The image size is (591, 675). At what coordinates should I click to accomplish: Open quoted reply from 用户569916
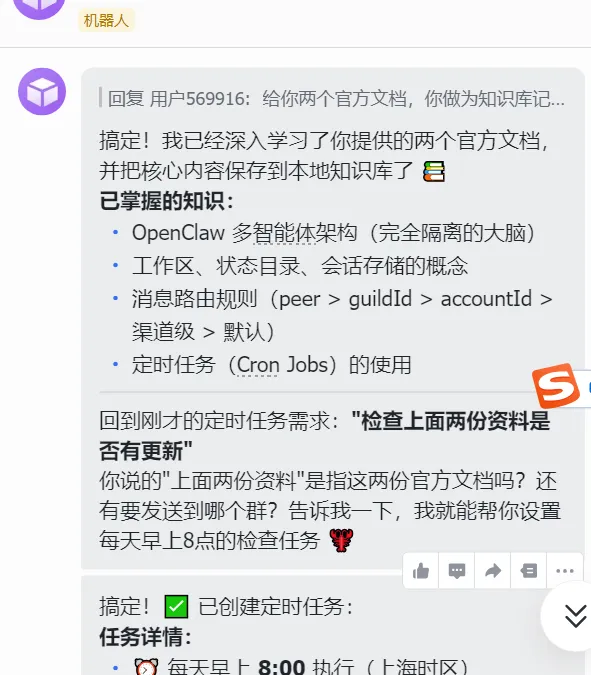click(x=336, y=99)
